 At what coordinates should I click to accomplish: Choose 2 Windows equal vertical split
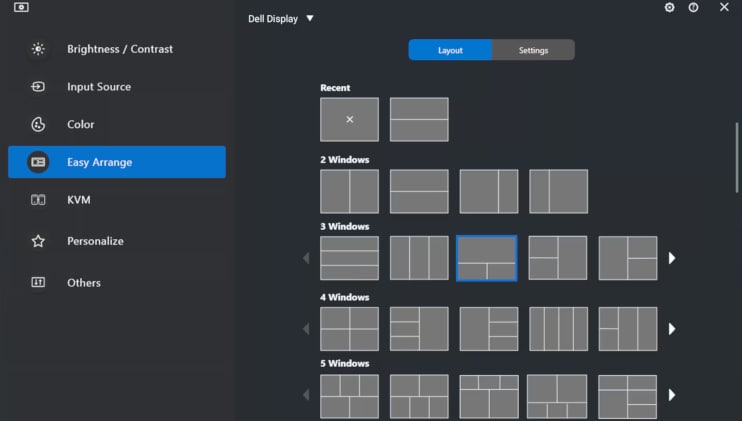click(x=349, y=192)
